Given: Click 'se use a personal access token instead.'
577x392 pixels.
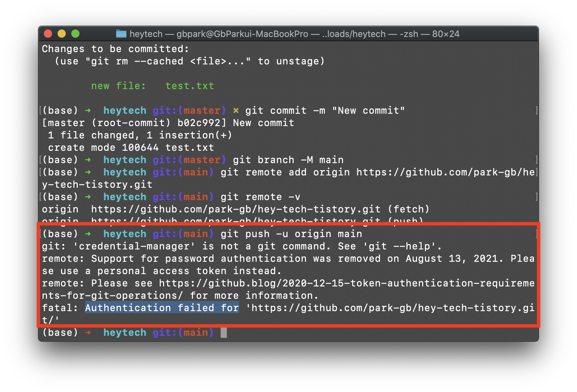Looking at the screenshot, I should [x=161, y=271].
